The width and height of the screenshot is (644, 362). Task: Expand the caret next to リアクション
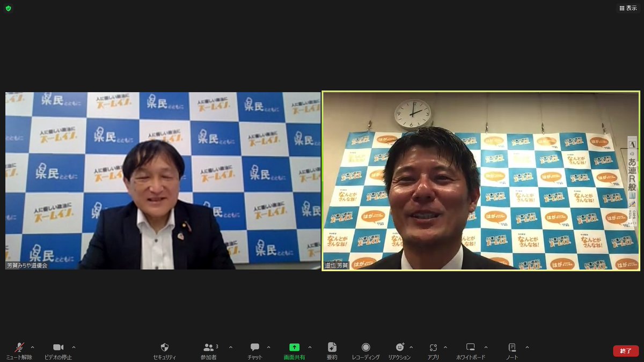point(411,347)
